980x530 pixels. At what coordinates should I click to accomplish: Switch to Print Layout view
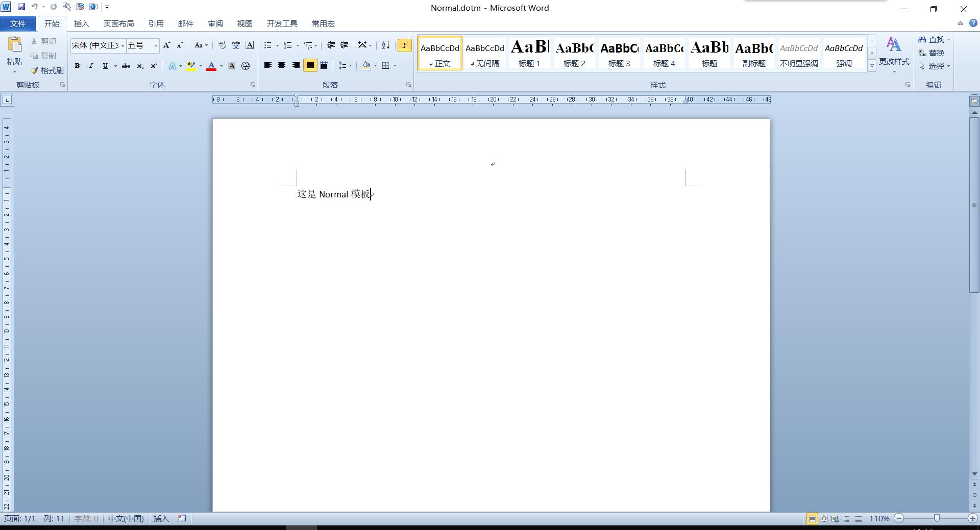812,519
